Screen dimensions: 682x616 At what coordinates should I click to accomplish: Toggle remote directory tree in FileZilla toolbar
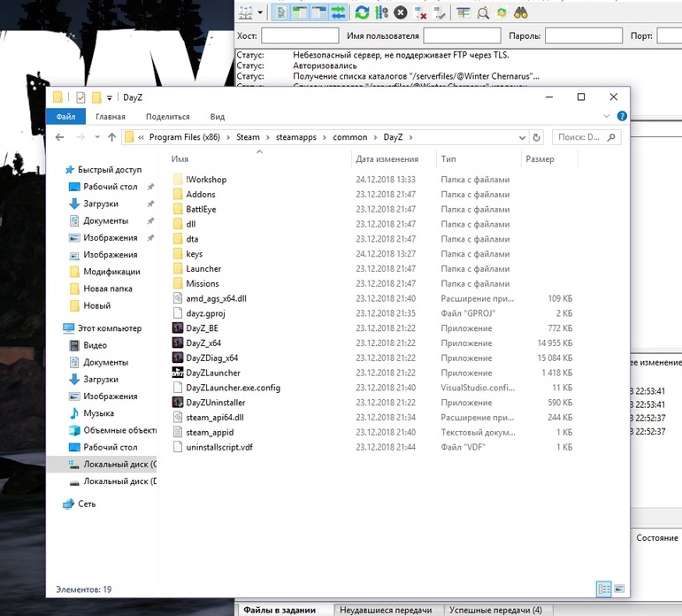[318, 12]
